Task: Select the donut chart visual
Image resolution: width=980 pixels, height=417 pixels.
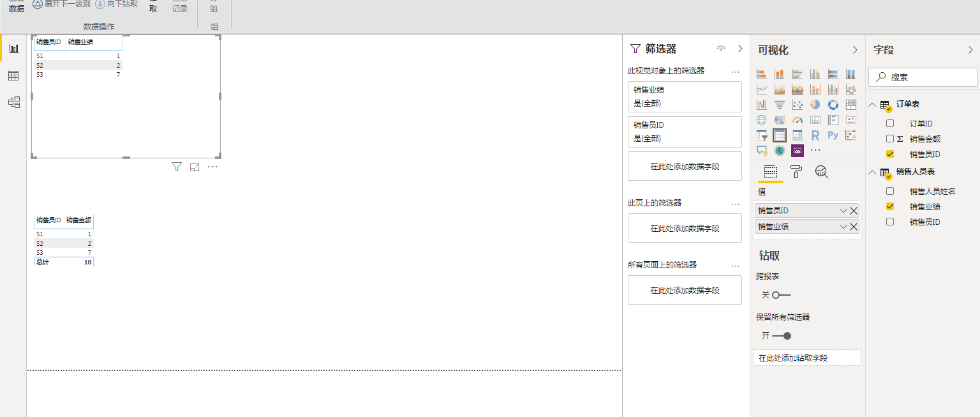Action: pos(833,104)
